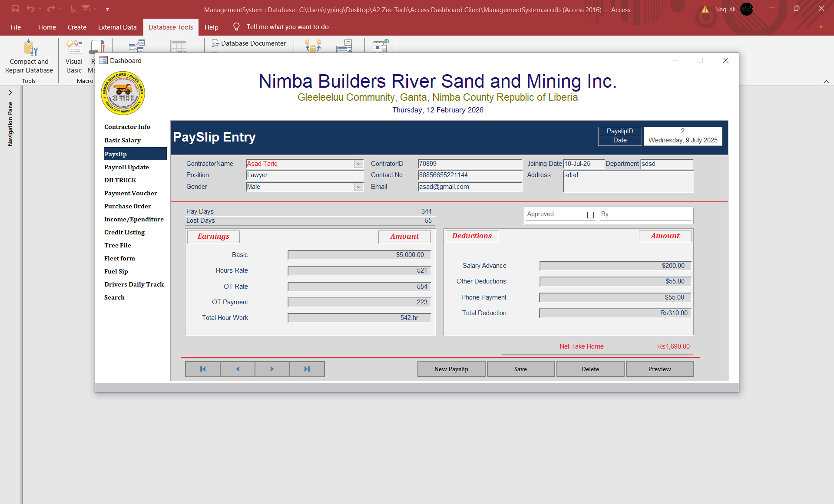Collapse the ribbon using the up arrow
The image size is (834, 504).
[827, 82]
